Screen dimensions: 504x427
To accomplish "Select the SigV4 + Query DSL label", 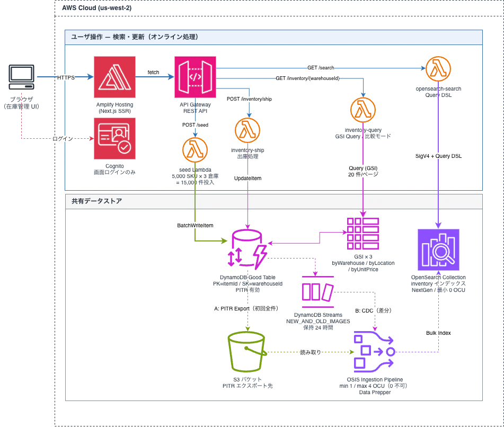I will point(438,156).
